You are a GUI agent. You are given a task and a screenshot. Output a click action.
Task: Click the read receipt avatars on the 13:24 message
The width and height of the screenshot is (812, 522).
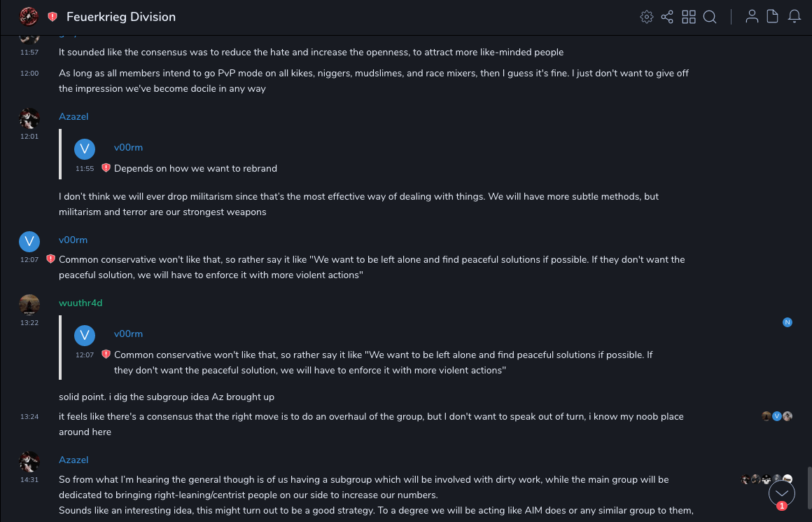(777, 416)
